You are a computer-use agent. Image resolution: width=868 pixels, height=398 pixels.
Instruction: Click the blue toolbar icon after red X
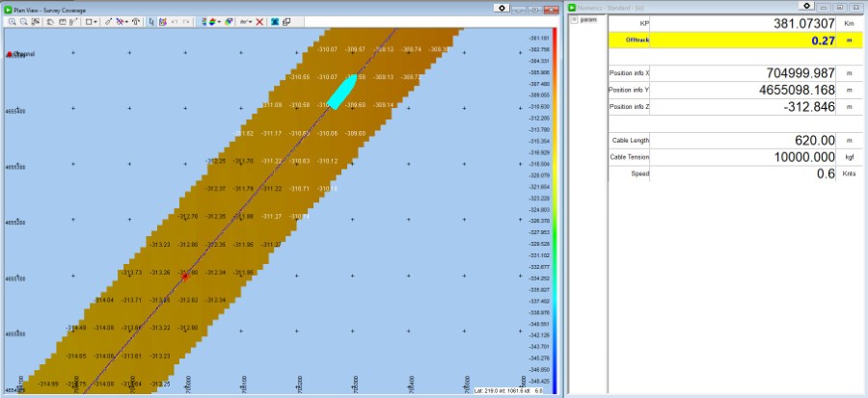[275, 22]
